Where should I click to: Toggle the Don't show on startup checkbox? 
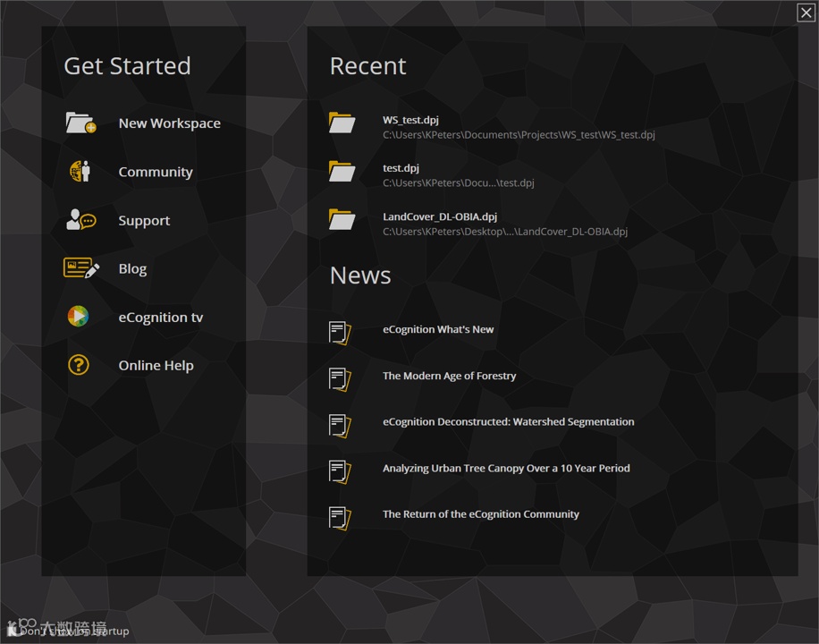[x=13, y=631]
